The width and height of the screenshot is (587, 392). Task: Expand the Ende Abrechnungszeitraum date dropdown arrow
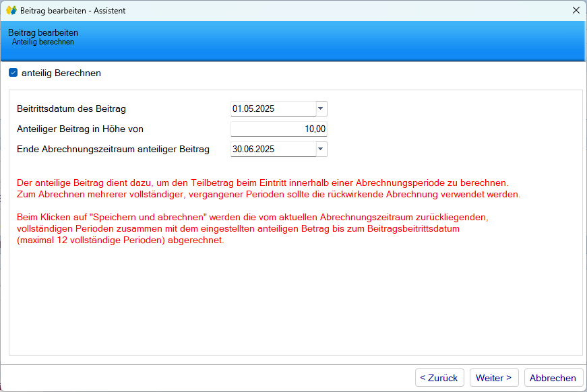(321, 149)
